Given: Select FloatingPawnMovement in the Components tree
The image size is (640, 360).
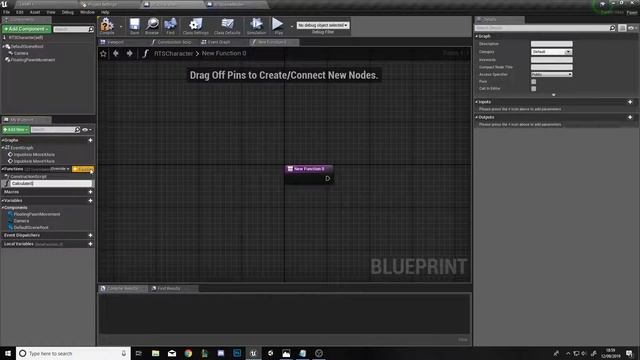Looking at the screenshot, I should (x=33, y=60).
